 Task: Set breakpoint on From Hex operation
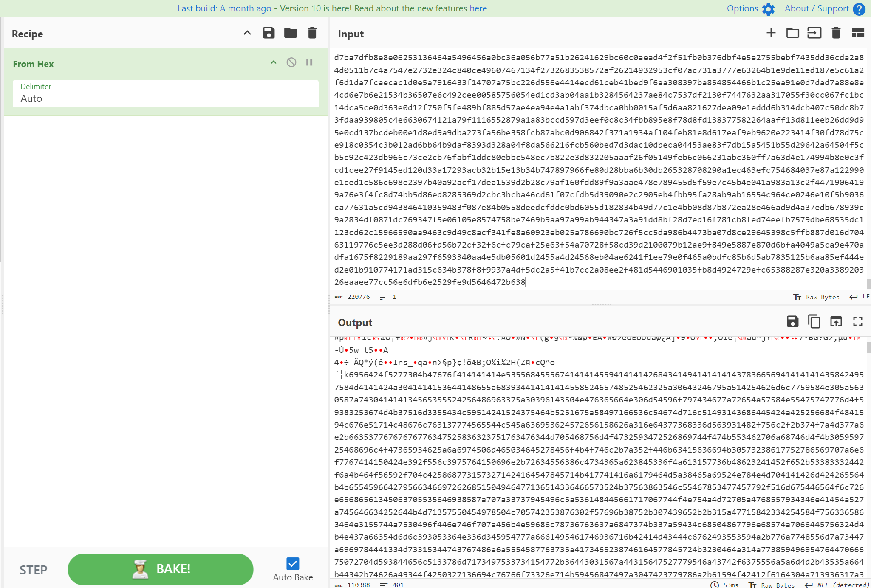point(309,63)
